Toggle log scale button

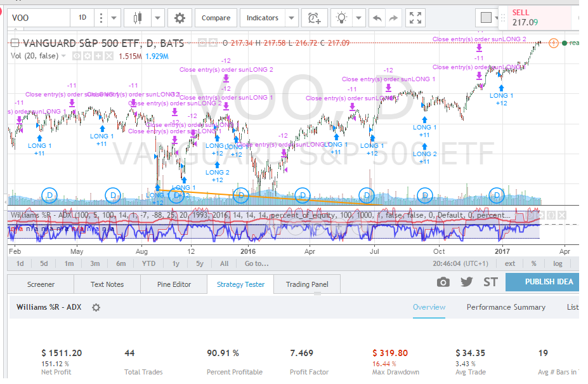pos(558,263)
